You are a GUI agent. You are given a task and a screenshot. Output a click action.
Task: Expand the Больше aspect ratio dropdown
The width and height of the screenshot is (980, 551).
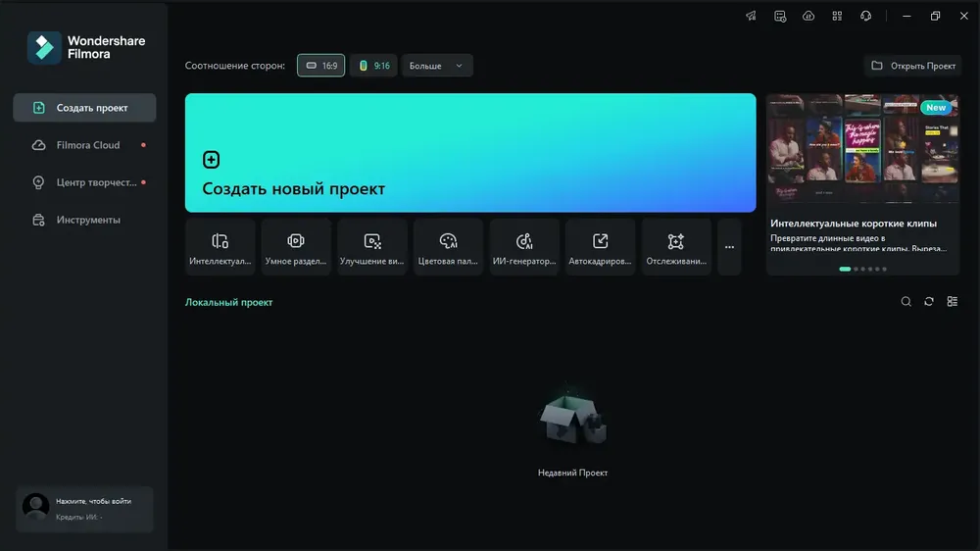point(437,66)
